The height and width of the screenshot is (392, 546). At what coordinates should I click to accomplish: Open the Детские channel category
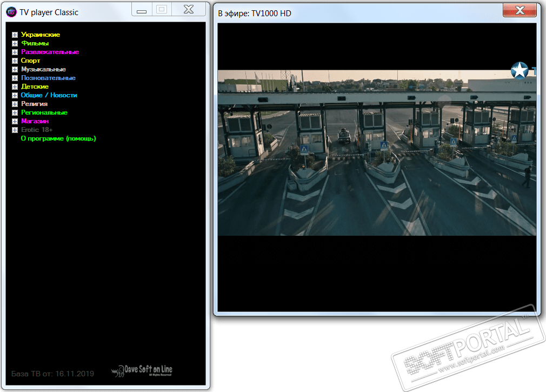35,87
